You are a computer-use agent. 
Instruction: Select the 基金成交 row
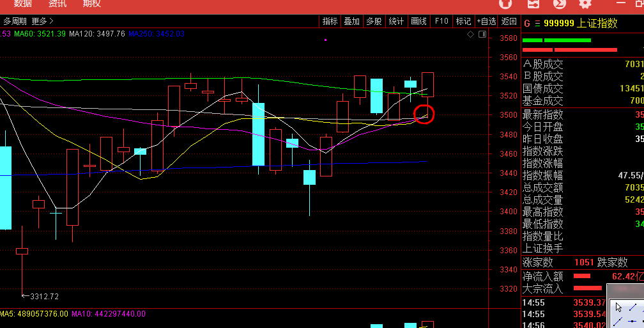(583, 101)
